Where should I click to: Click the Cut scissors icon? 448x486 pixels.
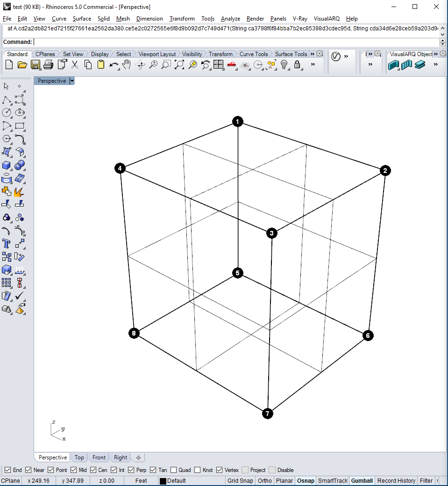click(x=75, y=65)
